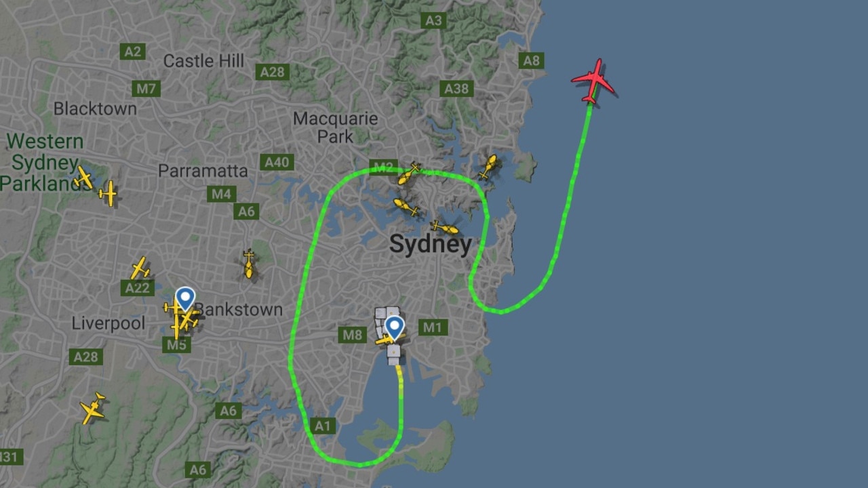Select the helicopter nearest the A38 road badge
This screenshot has height=488, width=868.
click(488, 167)
